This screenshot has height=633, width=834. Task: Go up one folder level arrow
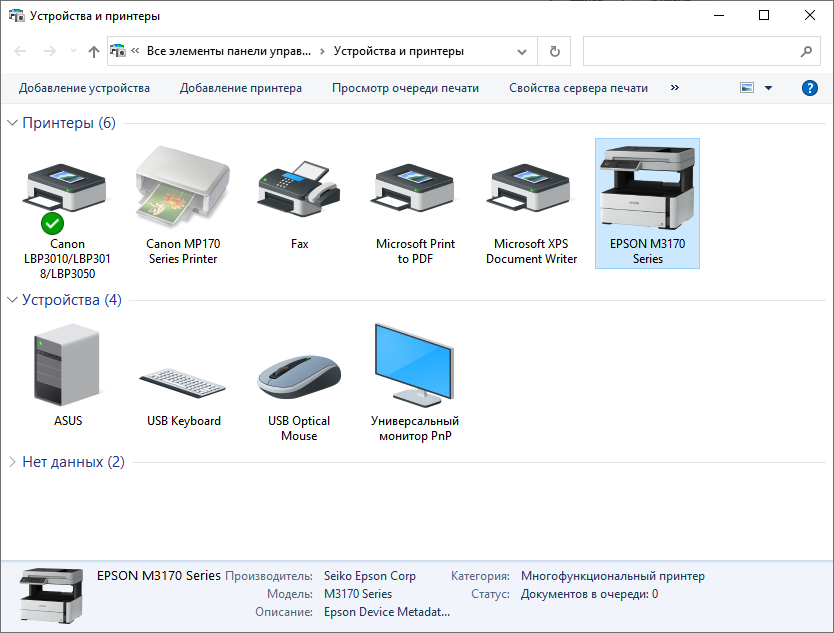click(x=94, y=51)
